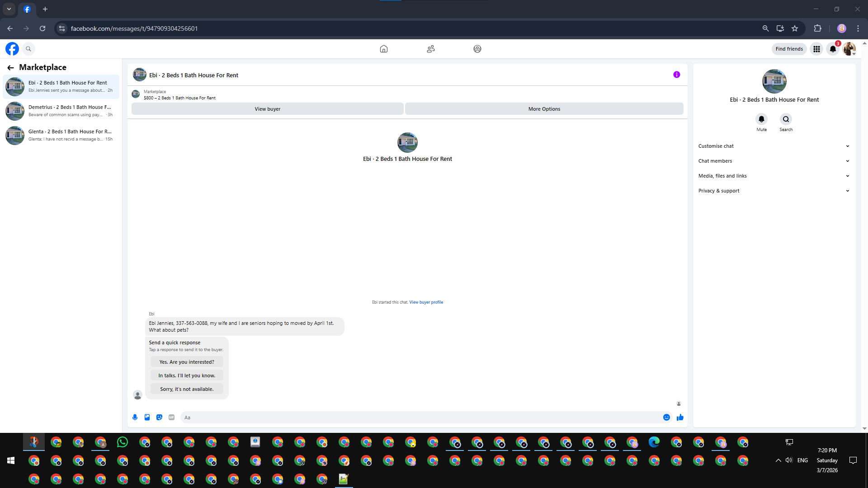Open the emoji picker in the message box
The width and height of the screenshot is (868, 488).
click(x=666, y=418)
